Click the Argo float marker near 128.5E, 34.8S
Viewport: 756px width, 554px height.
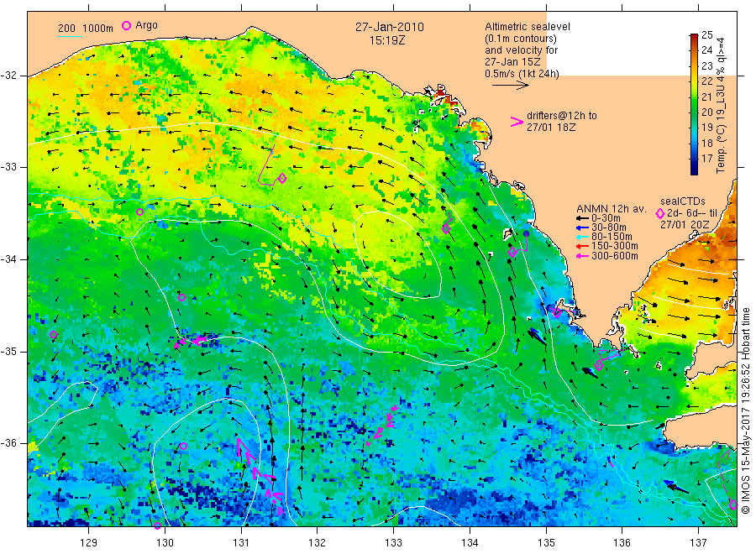54,335
